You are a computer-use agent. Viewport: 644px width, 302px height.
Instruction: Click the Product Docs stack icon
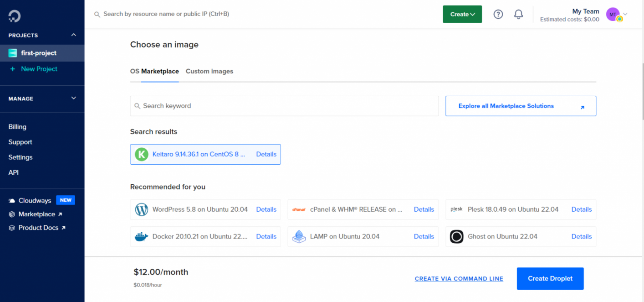12,228
